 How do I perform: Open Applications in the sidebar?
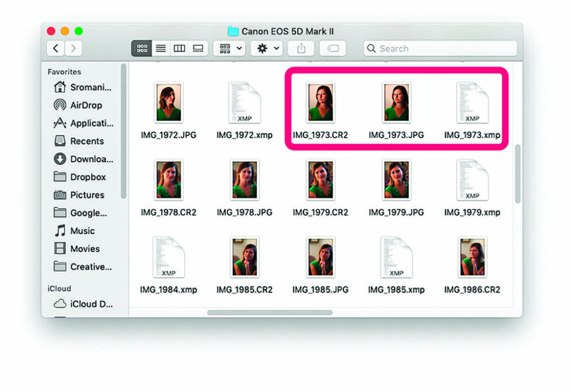91,123
